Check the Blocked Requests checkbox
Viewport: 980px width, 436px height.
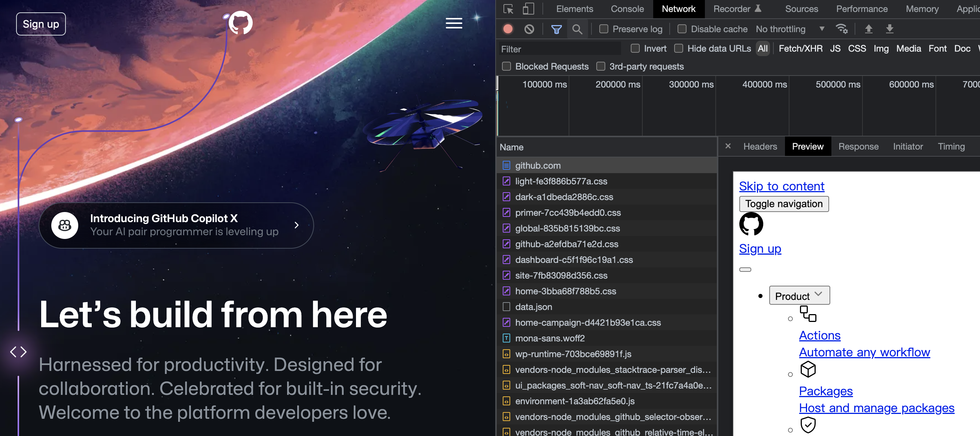click(x=506, y=66)
